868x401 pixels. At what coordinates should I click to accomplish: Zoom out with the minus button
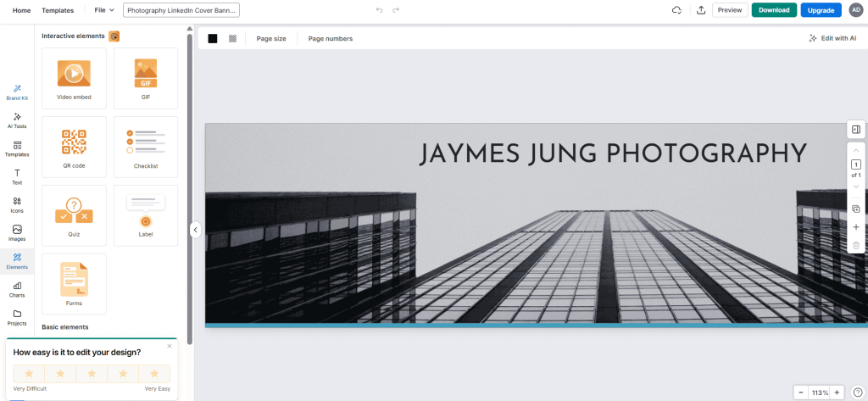point(800,393)
